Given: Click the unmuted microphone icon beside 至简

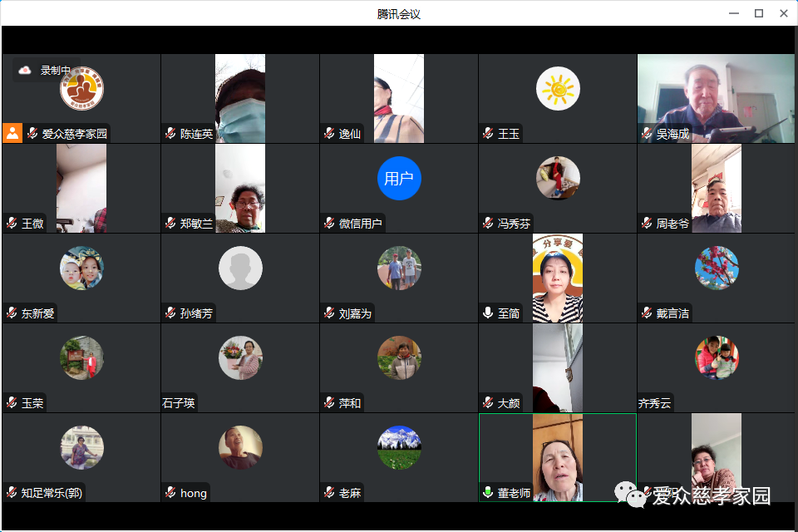Looking at the screenshot, I should point(488,313).
